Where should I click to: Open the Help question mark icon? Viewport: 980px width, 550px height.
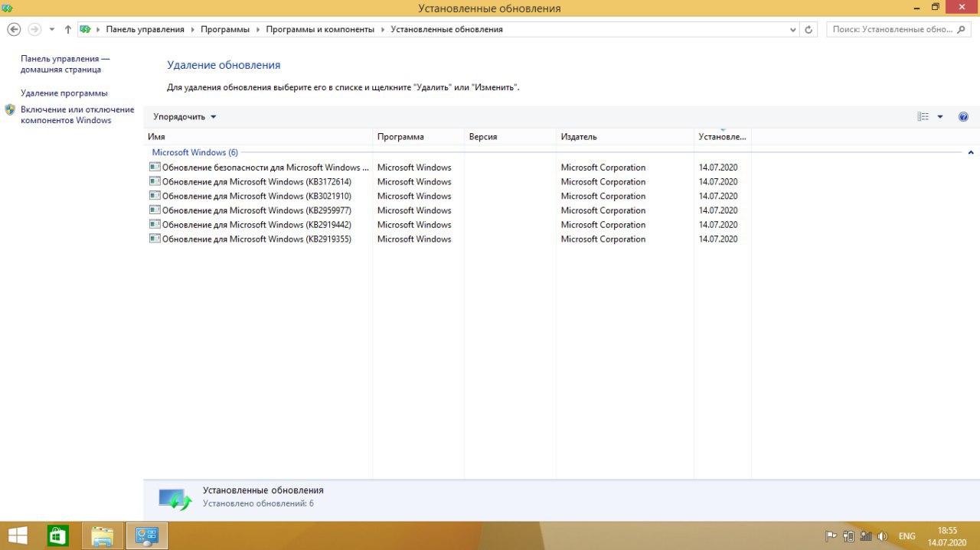[963, 116]
